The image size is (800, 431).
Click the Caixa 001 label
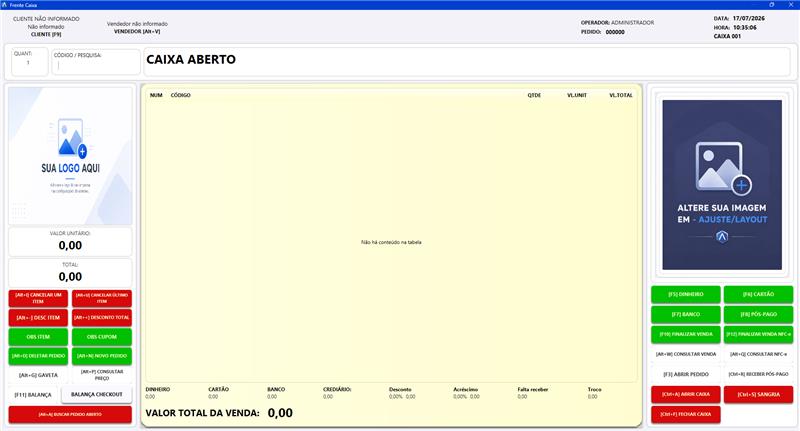click(x=727, y=36)
